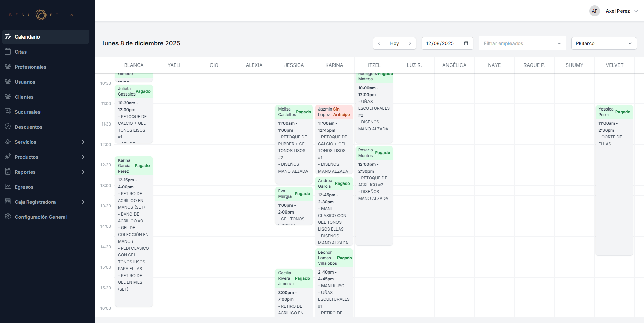Click the Hoy button
Image resolution: width=644 pixels, height=323 pixels.
(x=394, y=43)
